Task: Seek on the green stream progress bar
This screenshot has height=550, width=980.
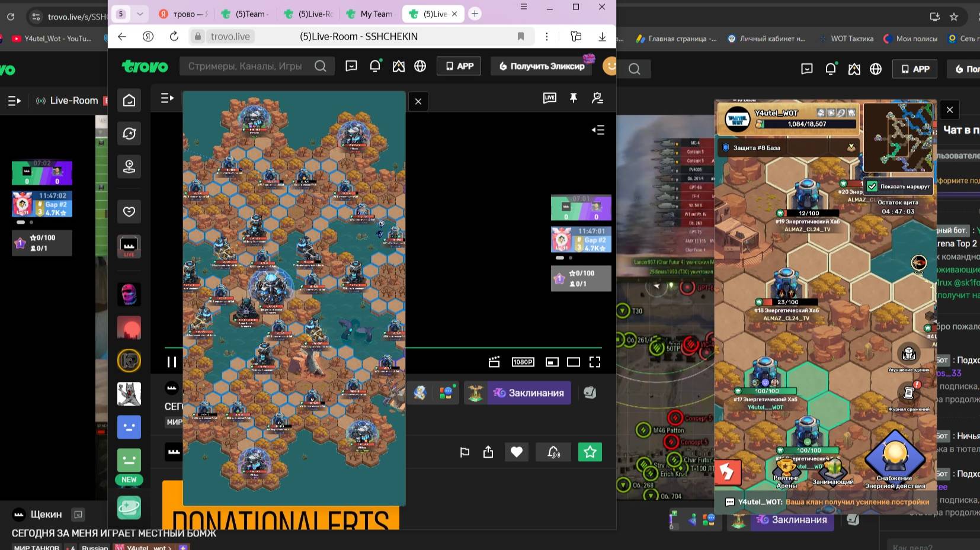Action: [x=383, y=348]
